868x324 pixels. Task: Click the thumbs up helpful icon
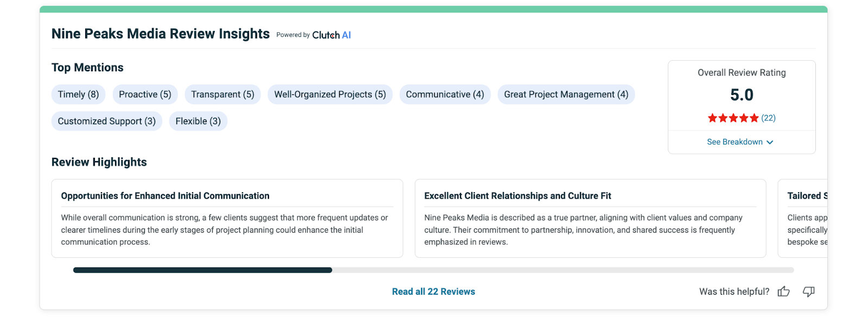tap(783, 291)
